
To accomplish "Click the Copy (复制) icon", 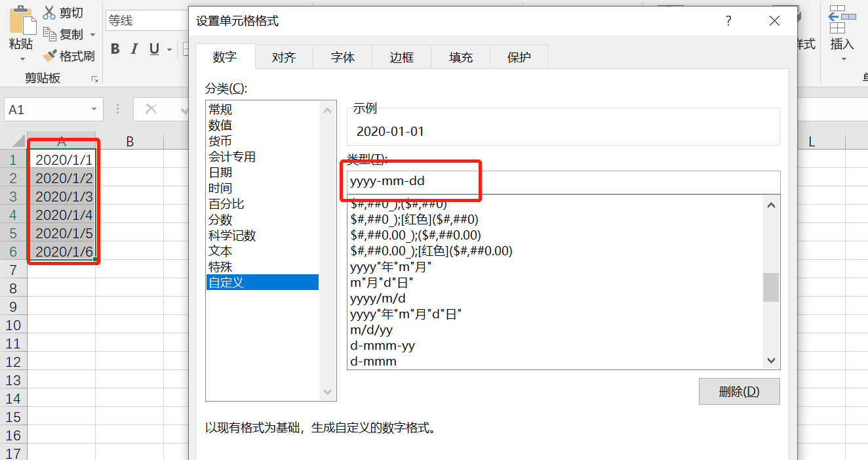I will (50, 34).
